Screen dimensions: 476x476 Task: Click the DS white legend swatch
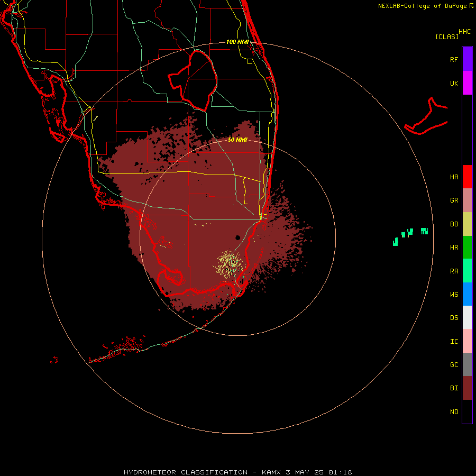click(467, 317)
